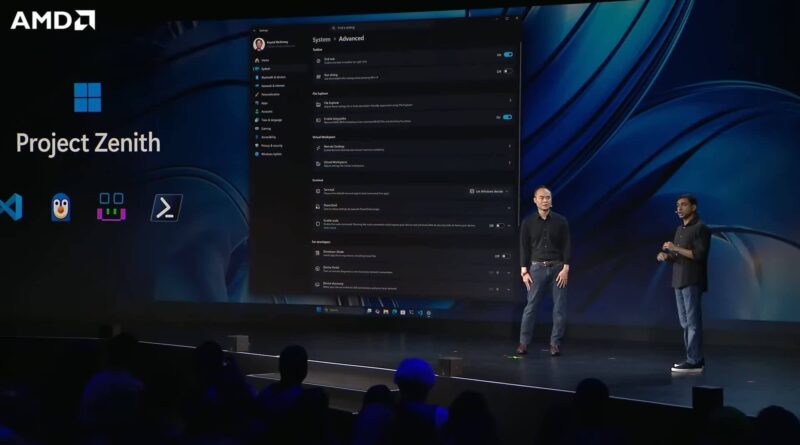This screenshot has height=445, width=800.
Task: Click the Device discovery row icon
Action: click(317, 285)
